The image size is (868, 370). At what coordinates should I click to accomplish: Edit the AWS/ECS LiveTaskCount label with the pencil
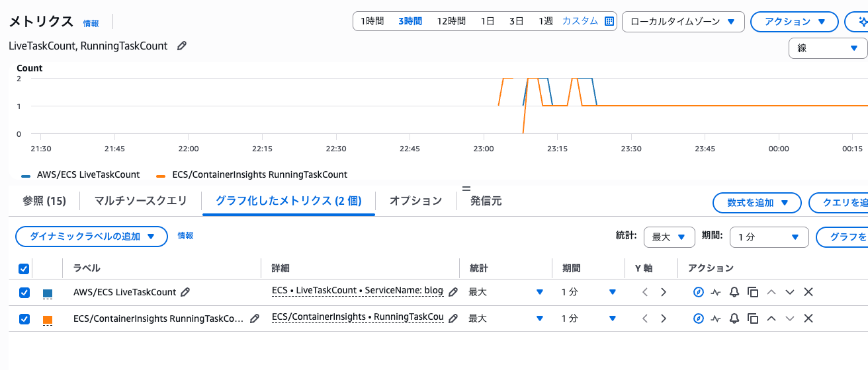(185, 292)
